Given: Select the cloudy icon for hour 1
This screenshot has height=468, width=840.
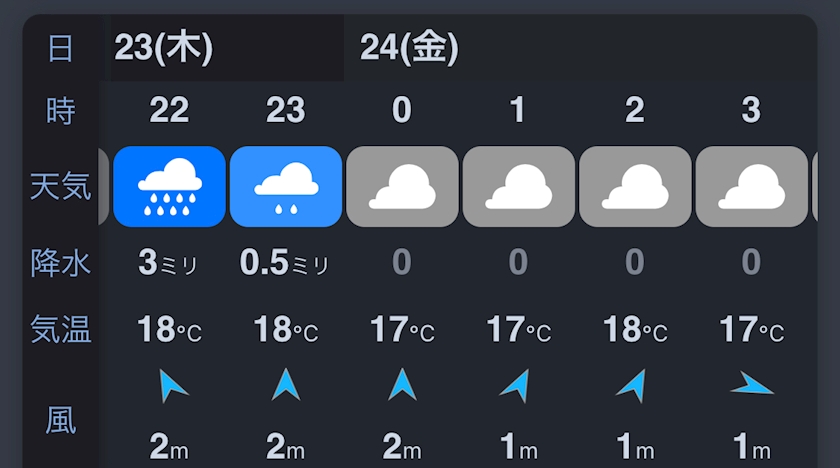Looking at the screenshot, I should click(519, 186).
